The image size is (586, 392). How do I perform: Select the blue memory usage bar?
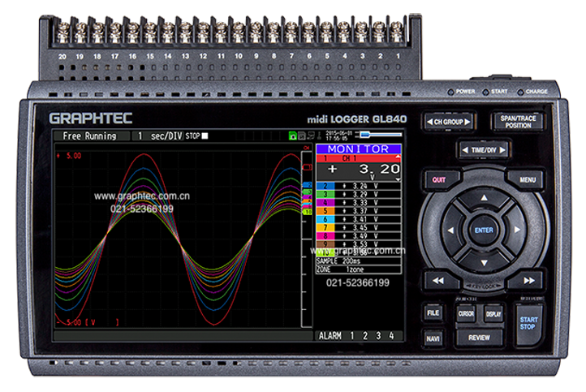click(x=381, y=134)
